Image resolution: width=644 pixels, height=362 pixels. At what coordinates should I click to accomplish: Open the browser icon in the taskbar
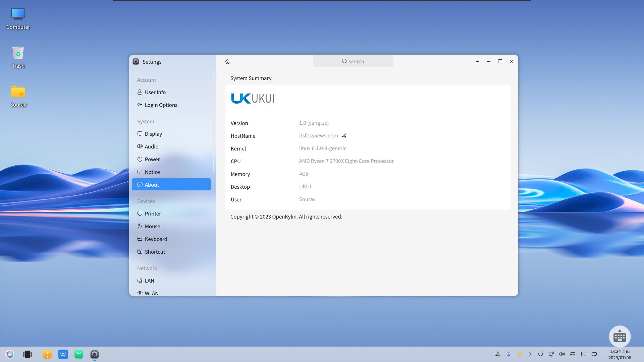coord(10,354)
